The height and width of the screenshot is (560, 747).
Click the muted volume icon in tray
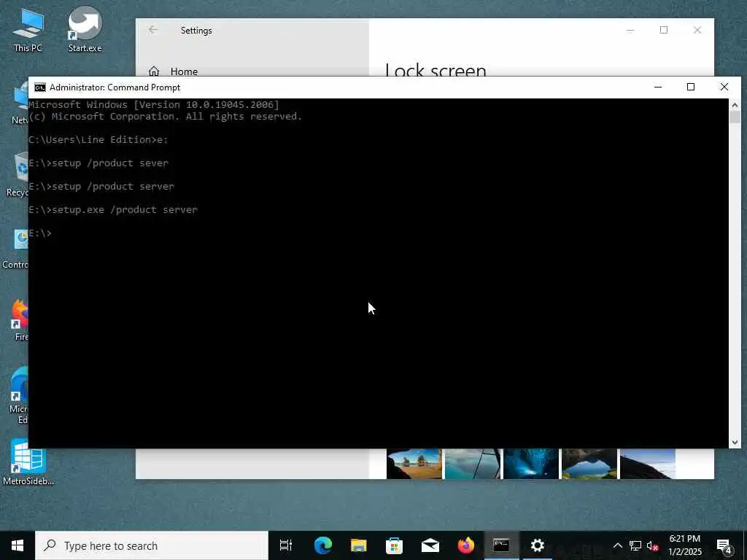(x=653, y=545)
